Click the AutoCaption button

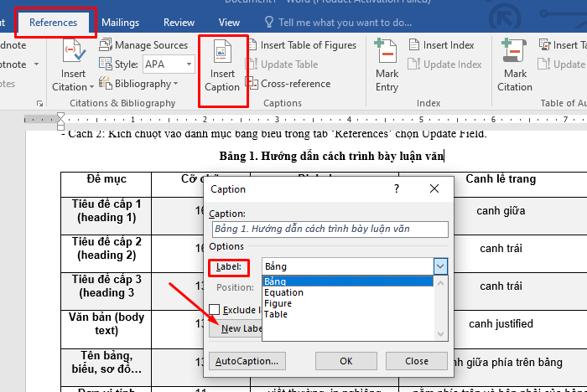[247, 361]
